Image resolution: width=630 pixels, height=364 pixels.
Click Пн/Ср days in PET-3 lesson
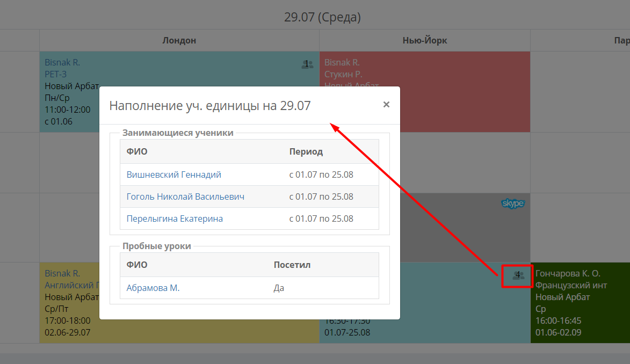pos(57,98)
